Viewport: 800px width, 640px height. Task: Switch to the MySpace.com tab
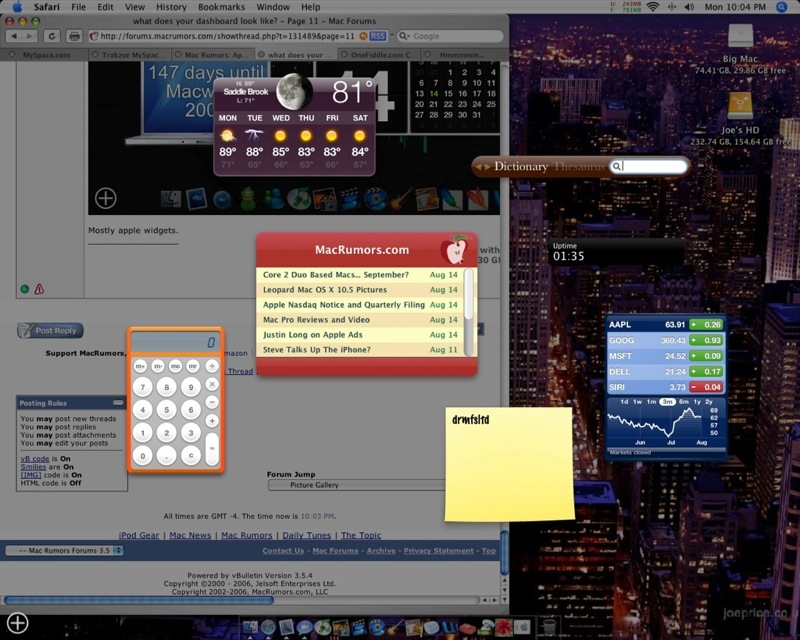[x=46, y=55]
